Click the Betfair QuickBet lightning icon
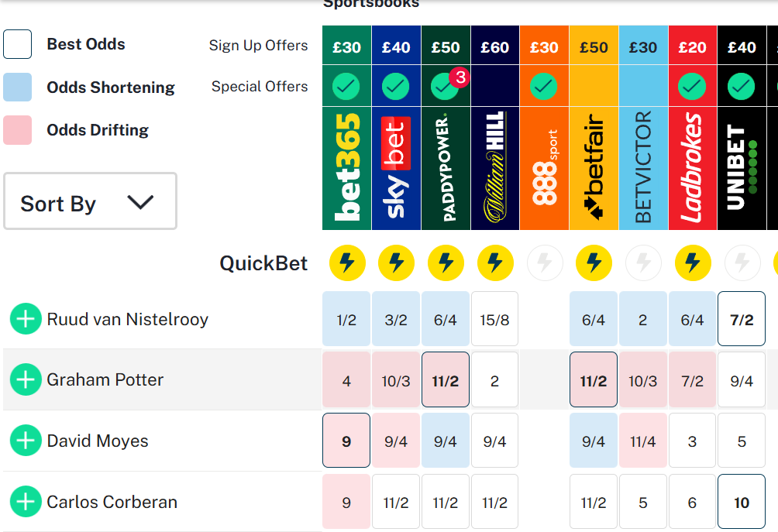The width and height of the screenshot is (778, 532). (x=594, y=263)
